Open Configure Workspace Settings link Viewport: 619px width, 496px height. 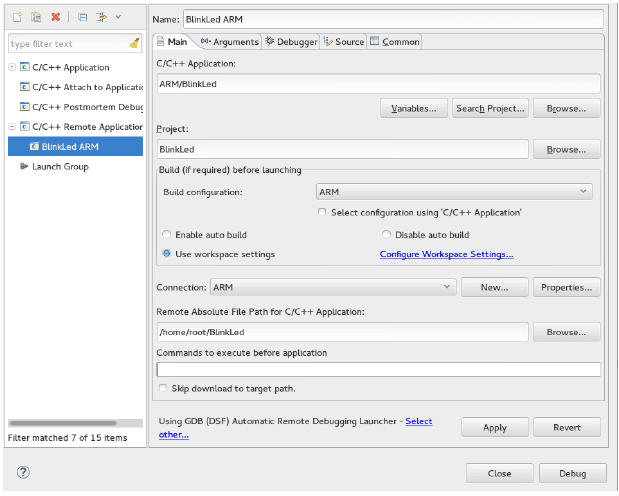(446, 254)
